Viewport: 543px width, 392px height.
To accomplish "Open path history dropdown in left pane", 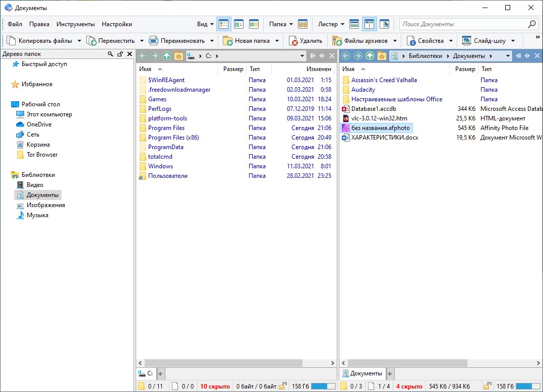I will click(x=302, y=56).
